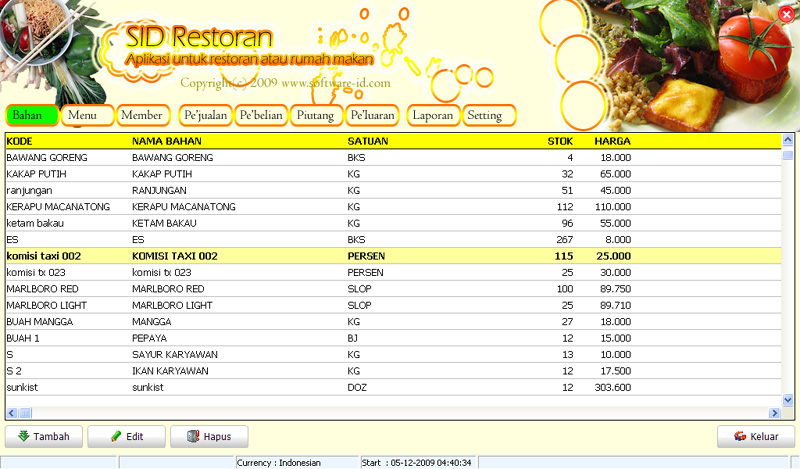This screenshot has width=800, height=469.
Task: Click the Start date status entry
Action: pyautogui.click(x=416, y=463)
